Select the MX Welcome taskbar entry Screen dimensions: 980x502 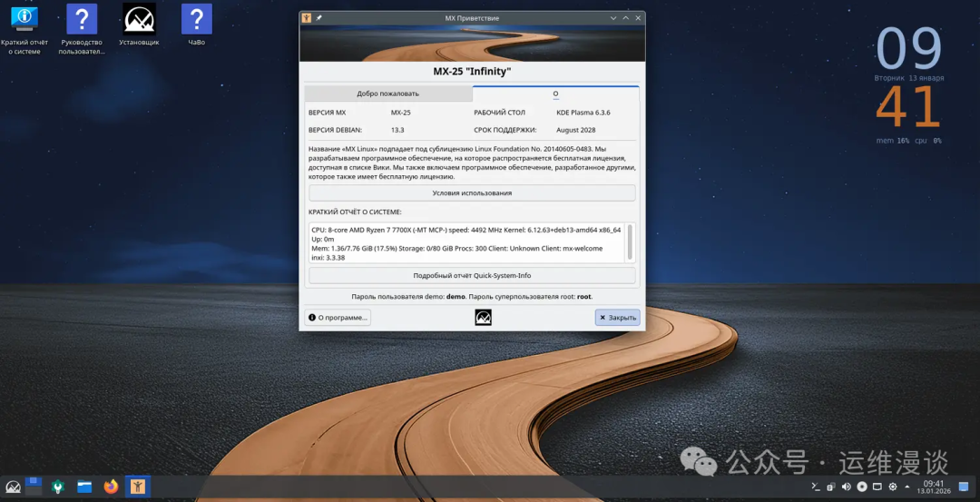138,487
